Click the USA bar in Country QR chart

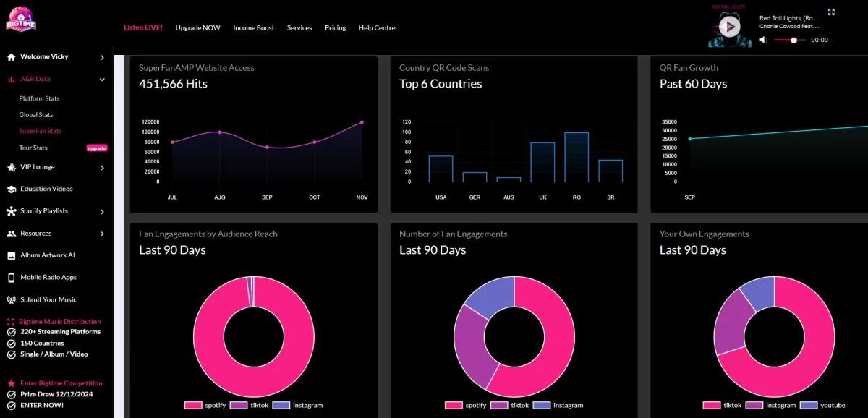point(441,169)
